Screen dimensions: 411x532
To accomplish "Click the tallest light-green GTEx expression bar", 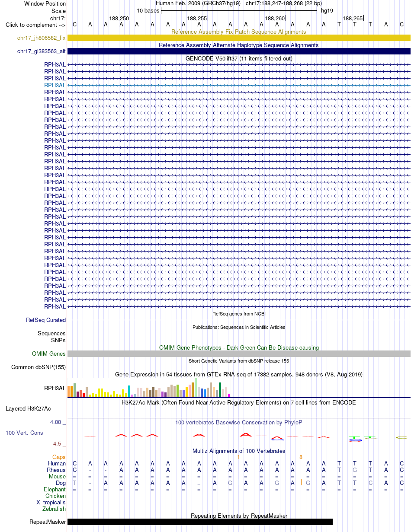I will point(196,388).
